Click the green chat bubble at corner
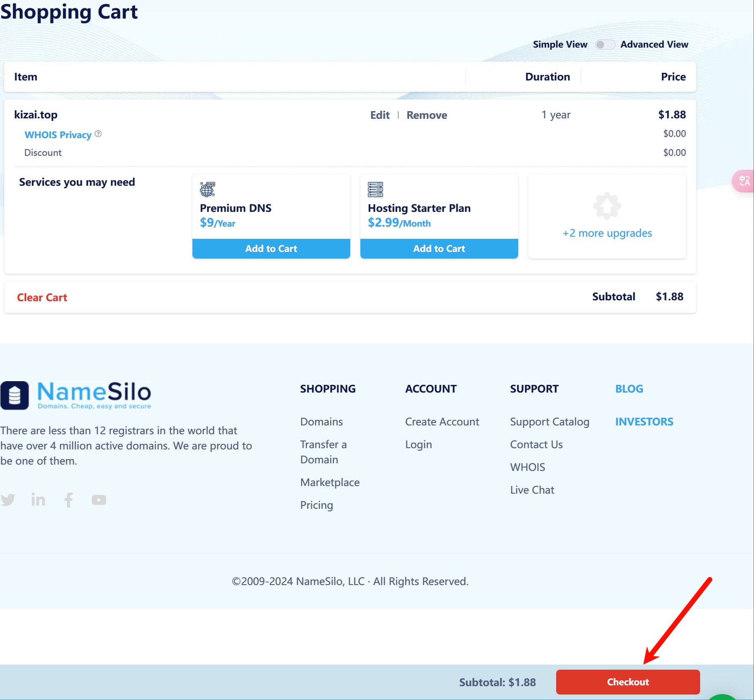The height and width of the screenshot is (700, 754). pyautogui.click(x=723, y=697)
